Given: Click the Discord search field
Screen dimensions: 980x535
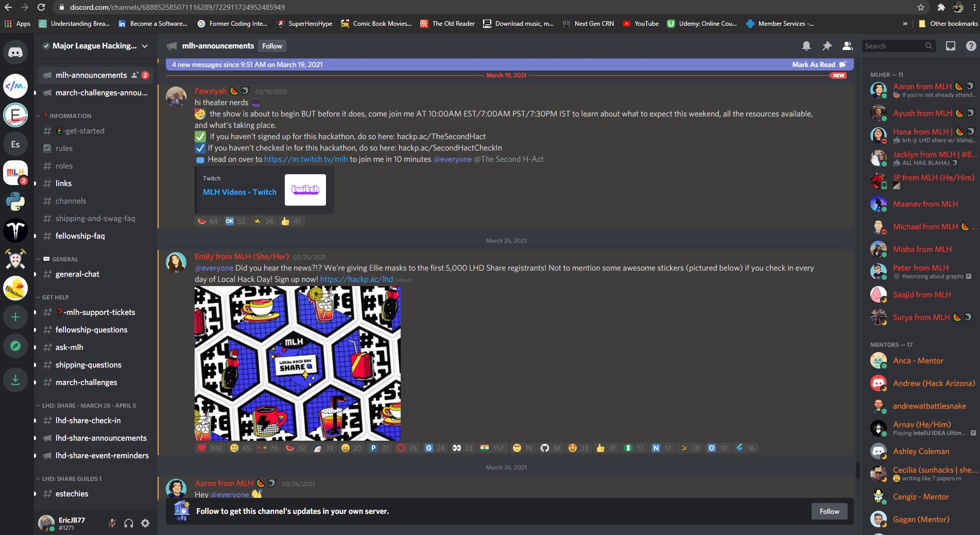Looking at the screenshot, I should [x=893, y=46].
